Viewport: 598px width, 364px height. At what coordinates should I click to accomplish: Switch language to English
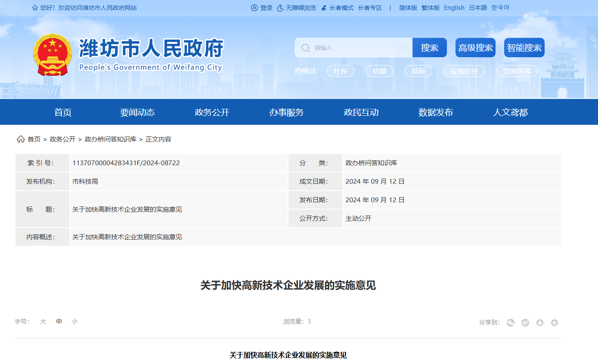pos(454,7)
